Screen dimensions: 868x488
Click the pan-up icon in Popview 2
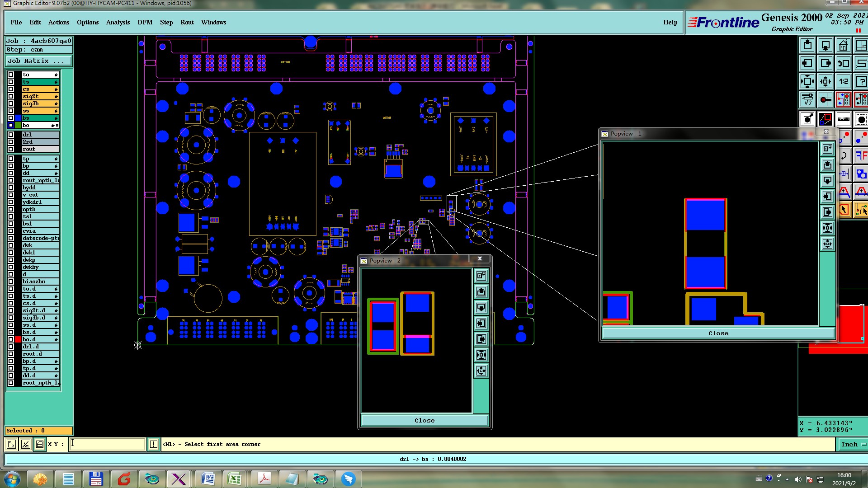tap(481, 292)
